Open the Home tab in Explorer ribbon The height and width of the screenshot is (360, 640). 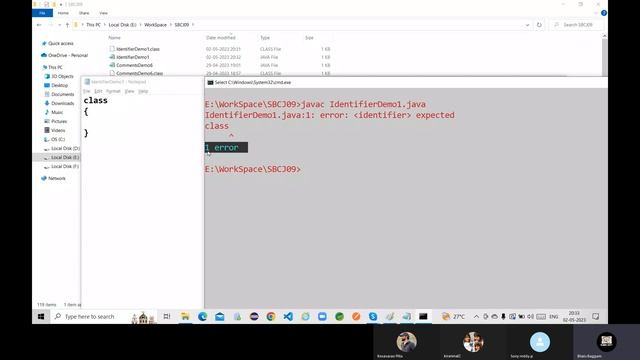63,13
